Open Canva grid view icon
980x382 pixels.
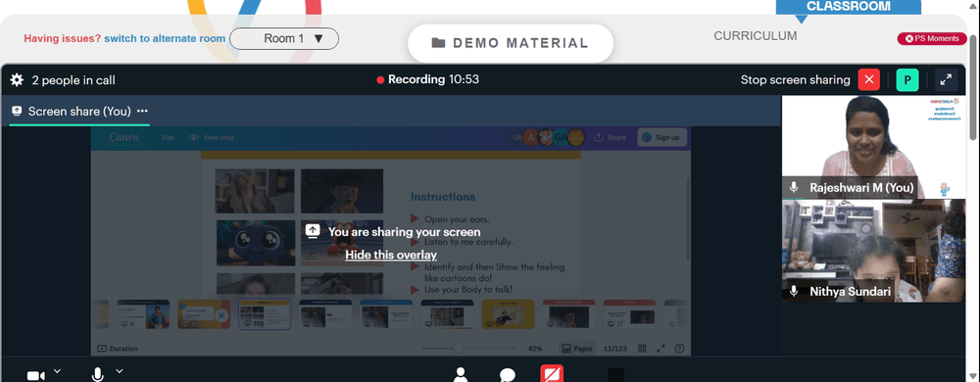642,349
